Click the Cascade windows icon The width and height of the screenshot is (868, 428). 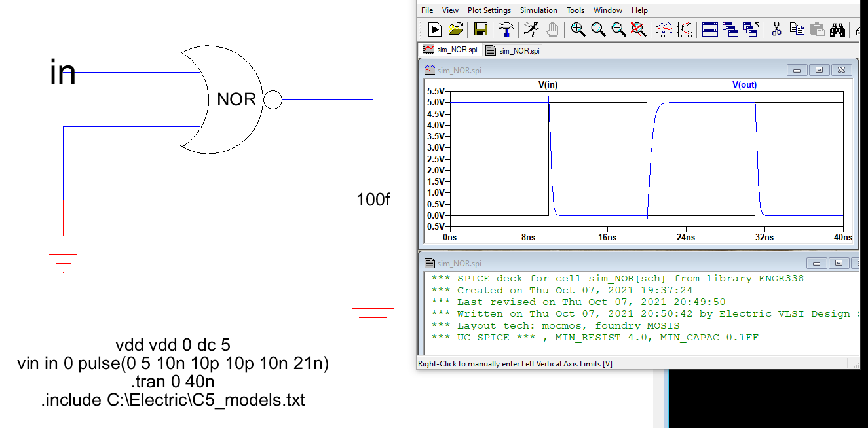(730, 29)
